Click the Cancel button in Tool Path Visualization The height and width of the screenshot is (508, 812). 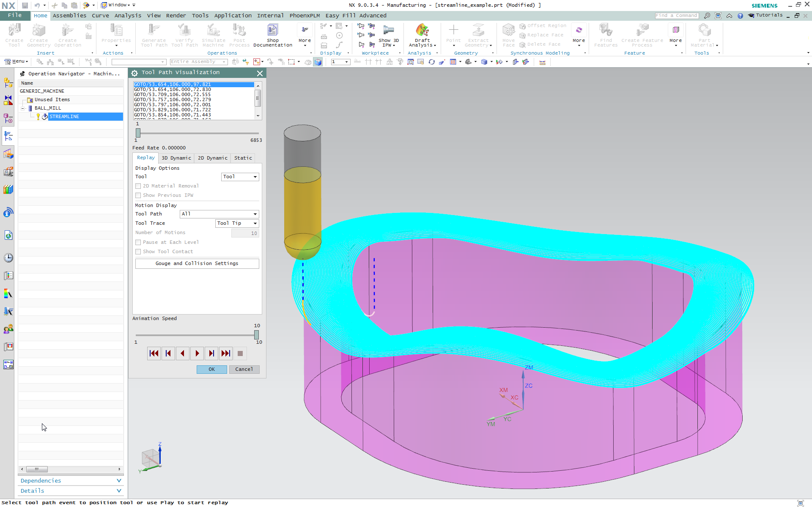click(x=244, y=369)
